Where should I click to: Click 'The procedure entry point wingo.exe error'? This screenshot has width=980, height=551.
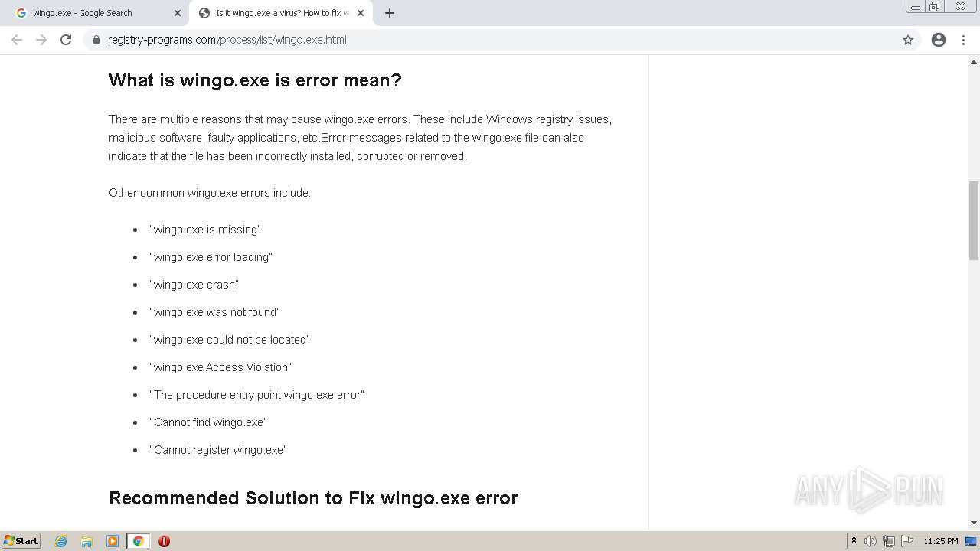(256, 395)
